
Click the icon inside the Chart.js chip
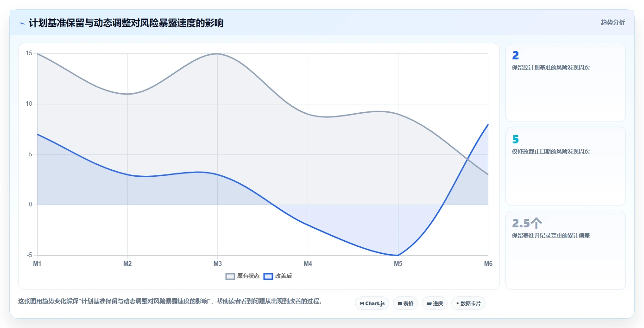pyautogui.click(x=362, y=304)
